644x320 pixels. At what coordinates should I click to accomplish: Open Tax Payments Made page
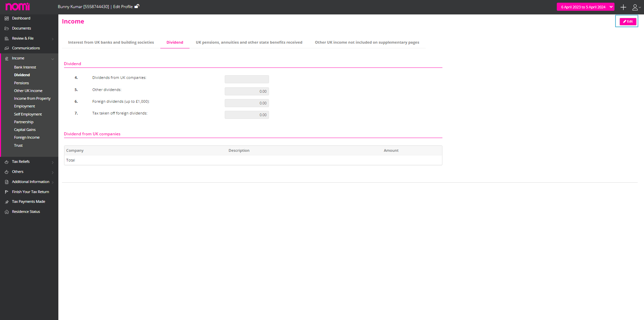[x=29, y=202]
